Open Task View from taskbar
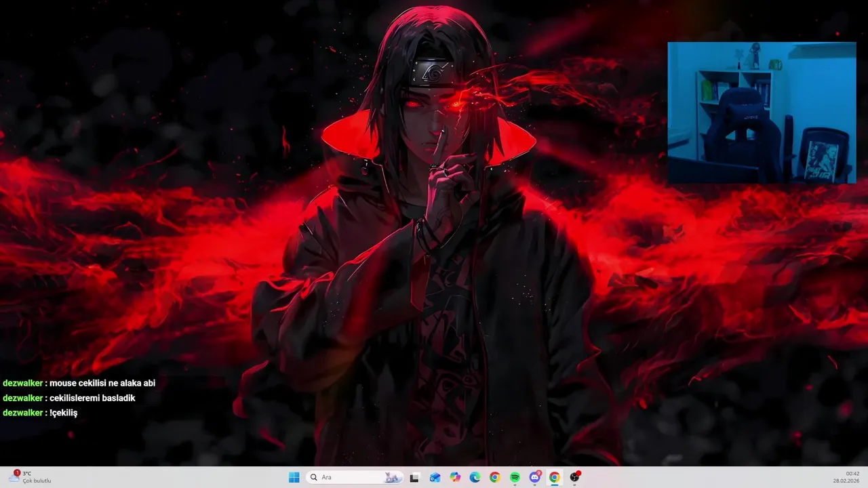This screenshot has width=868, height=488. (x=414, y=477)
